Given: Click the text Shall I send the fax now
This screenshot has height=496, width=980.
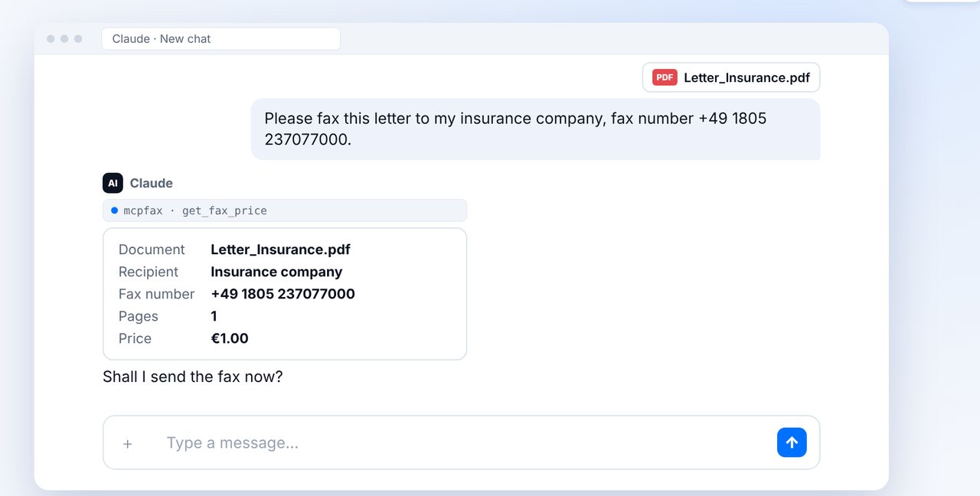Looking at the screenshot, I should click(x=193, y=377).
